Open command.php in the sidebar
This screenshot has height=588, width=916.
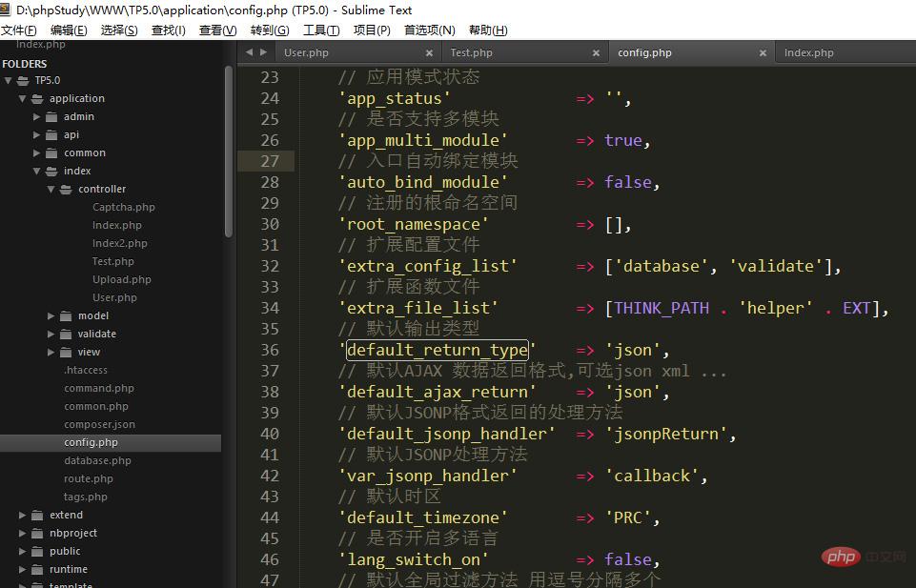(x=99, y=388)
